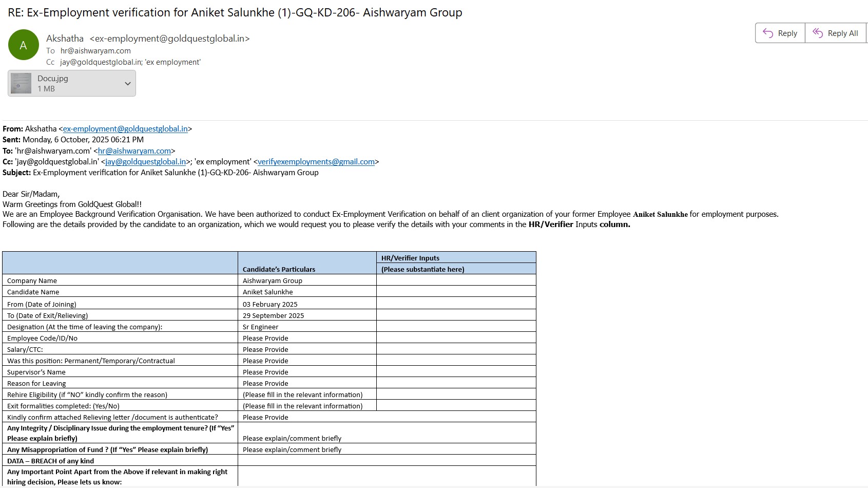Image resolution: width=868 pixels, height=488 pixels.
Task: Click the 'Candidate Name' row label
Action: [x=33, y=292]
